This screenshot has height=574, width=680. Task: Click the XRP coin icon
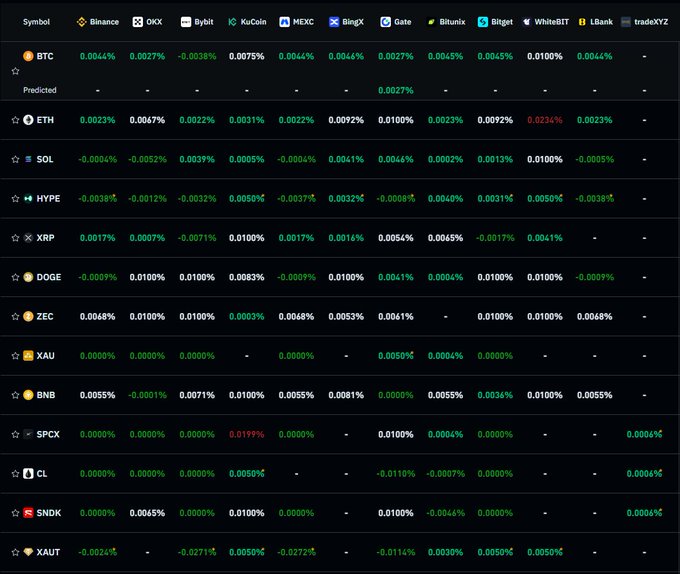[28, 238]
